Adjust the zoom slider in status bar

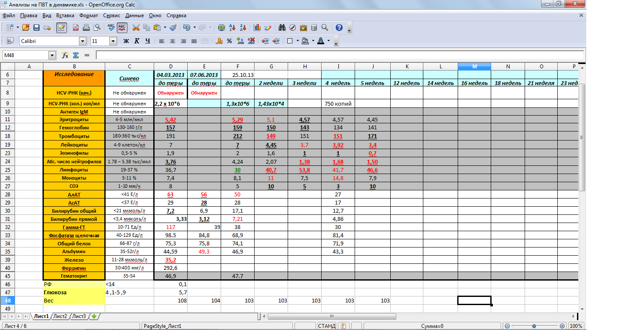tap(535, 326)
